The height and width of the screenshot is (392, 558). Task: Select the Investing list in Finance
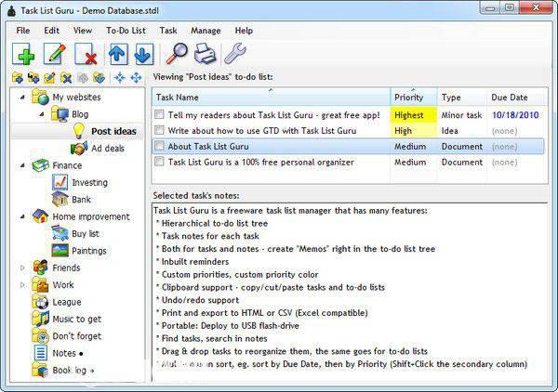(89, 182)
